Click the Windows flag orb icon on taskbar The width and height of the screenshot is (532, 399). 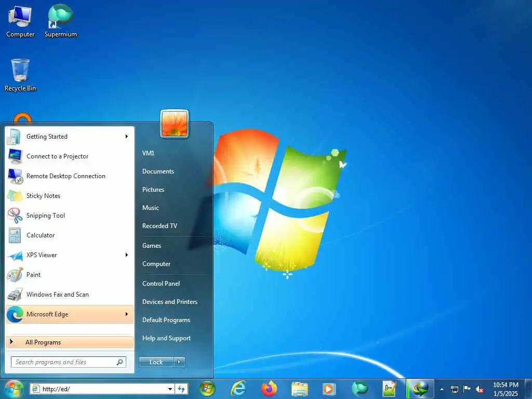(x=207, y=389)
